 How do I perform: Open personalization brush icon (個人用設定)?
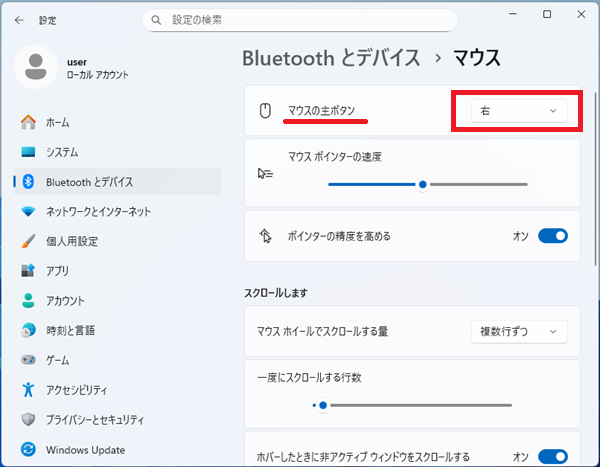point(28,241)
